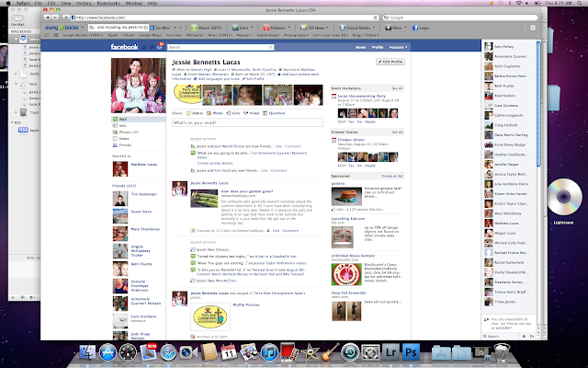The image size is (588, 368).
Task: Click Home in Facebook header
Action: tap(360, 47)
